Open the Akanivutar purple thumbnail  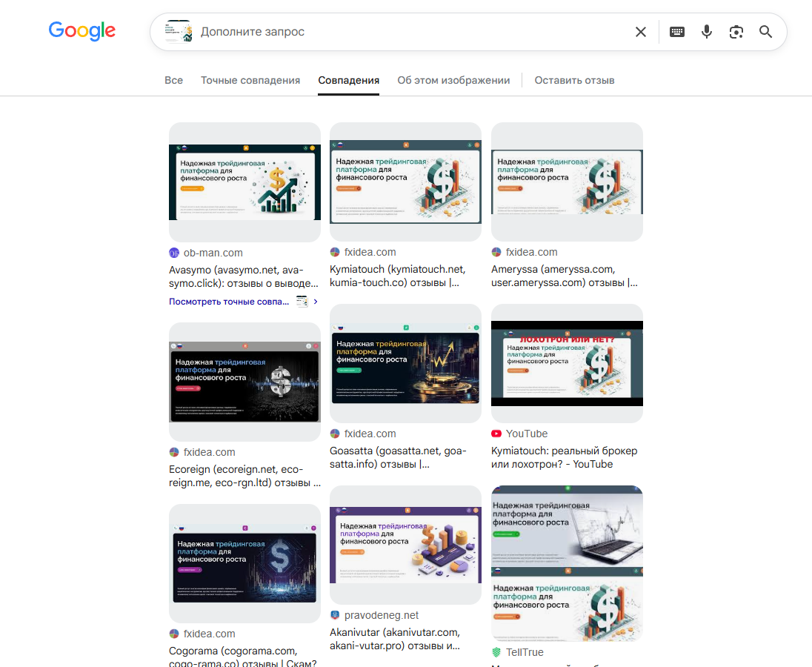coord(405,545)
